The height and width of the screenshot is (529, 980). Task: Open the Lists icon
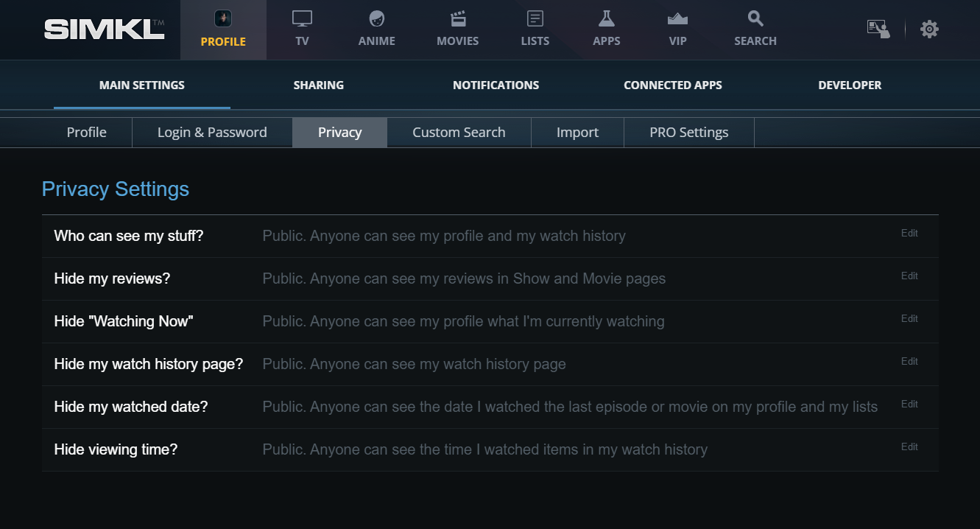(535, 19)
